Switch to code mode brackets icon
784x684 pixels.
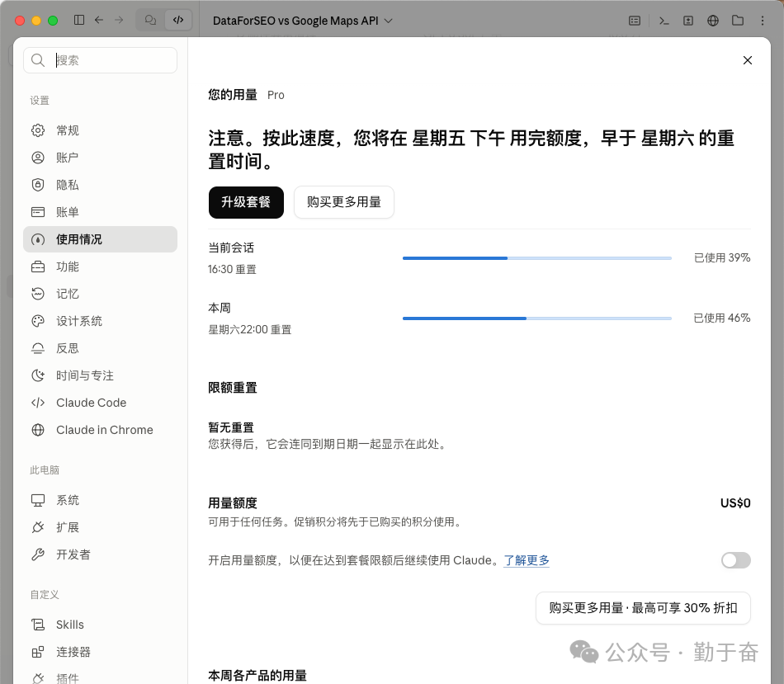[178, 20]
